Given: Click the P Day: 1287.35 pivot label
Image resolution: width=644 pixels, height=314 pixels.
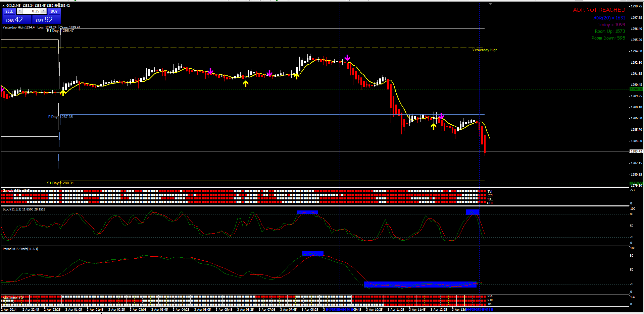Looking at the screenshot, I should pyautogui.click(x=60, y=117).
